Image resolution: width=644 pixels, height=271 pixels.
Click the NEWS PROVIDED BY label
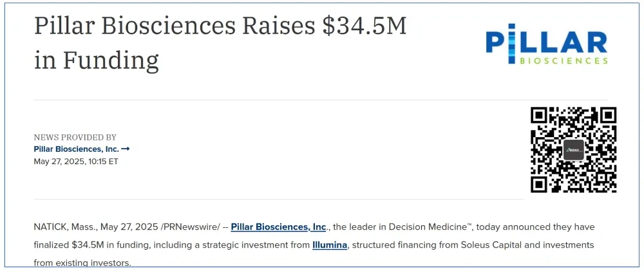click(75, 138)
